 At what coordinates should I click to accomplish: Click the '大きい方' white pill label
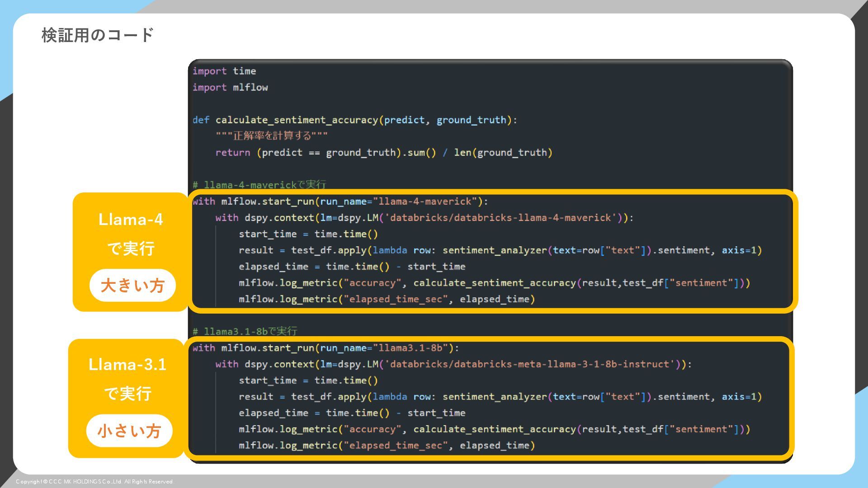132,286
